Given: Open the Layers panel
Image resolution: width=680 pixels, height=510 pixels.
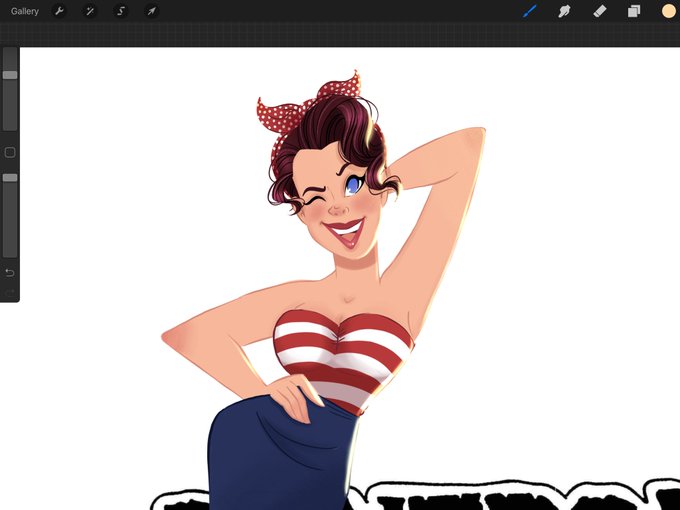Looking at the screenshot, I should [x=634, y=11].
